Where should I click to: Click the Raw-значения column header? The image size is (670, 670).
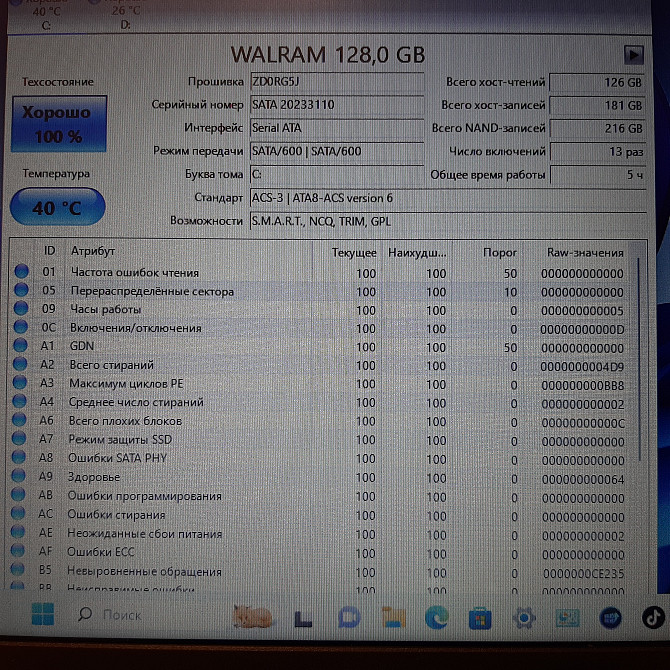(x=585, y=253)
